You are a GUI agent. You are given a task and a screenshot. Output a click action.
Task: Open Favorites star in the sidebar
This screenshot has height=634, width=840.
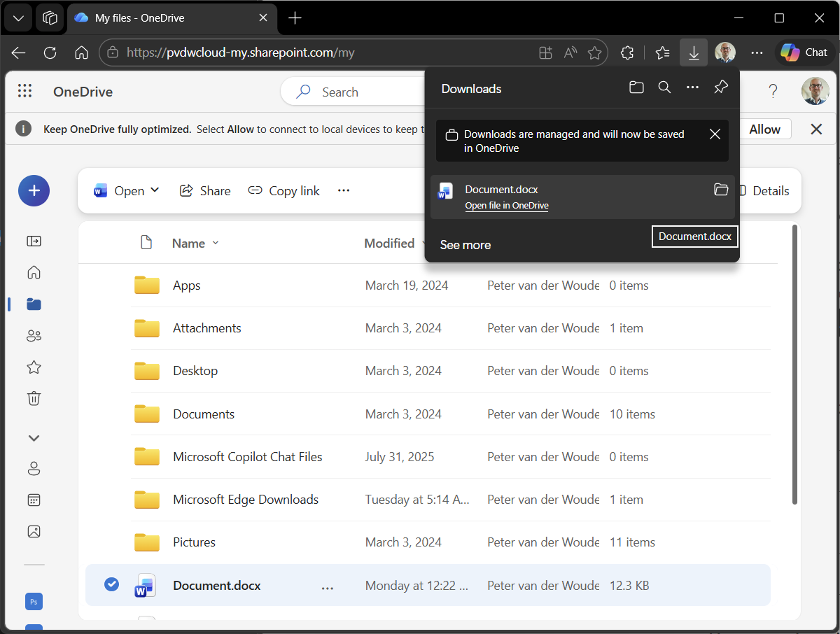(x=34, y=367)
